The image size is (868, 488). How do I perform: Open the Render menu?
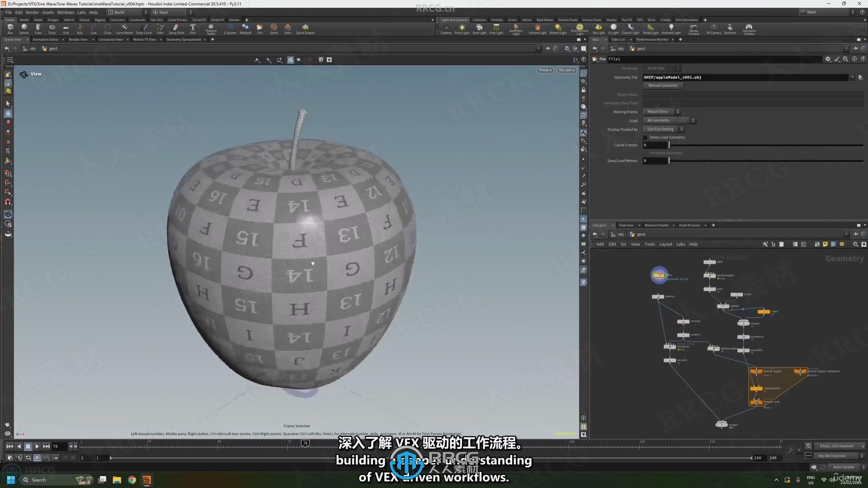pyautogui.click(x=32, y=12)
